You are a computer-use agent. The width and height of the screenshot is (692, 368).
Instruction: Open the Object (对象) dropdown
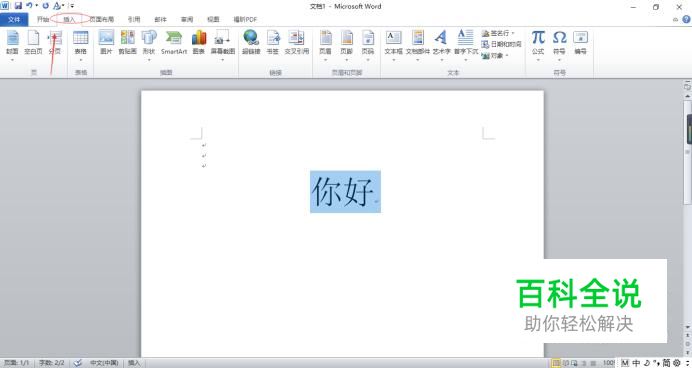[507, 56]
